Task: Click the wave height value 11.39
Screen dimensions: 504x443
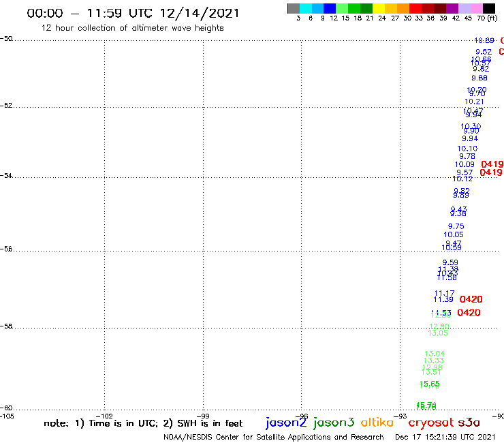Action: [443, 299]
